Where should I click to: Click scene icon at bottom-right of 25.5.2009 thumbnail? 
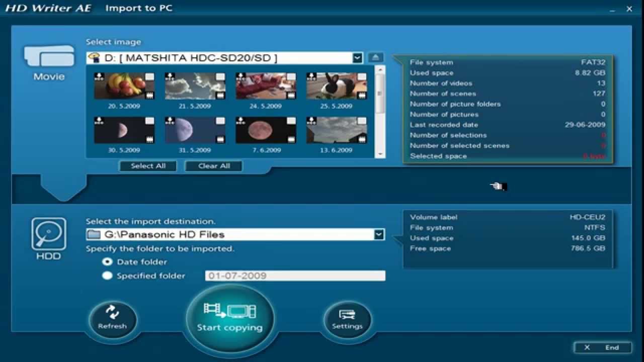point(362,96)
